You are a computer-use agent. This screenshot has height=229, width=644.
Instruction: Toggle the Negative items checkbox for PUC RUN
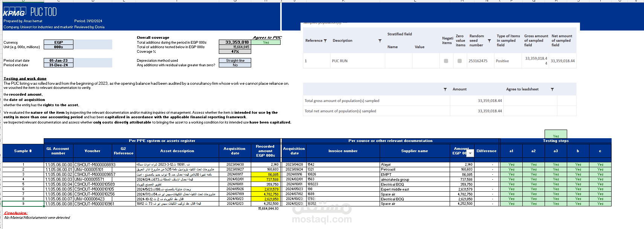[x=446, y=61]
